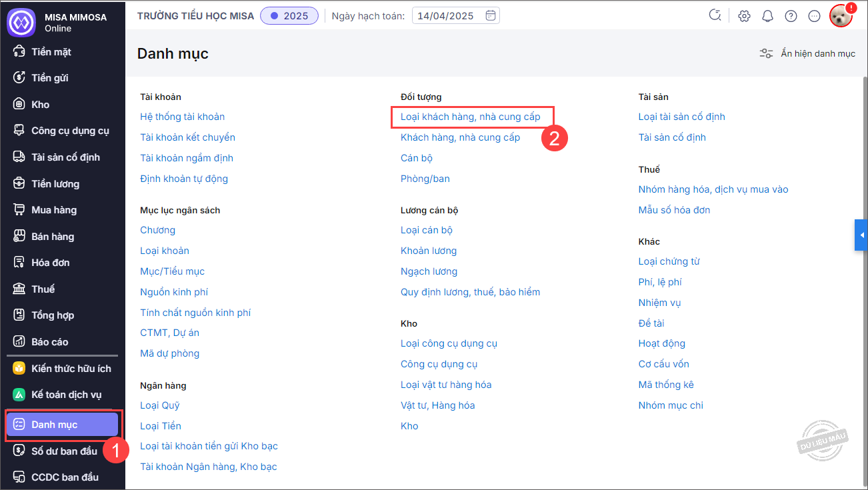Image resolution: width=868 pixels, height=490 pixels.
Task: Click the Công cụ dụng cụ icon
Action: [19, 131]
